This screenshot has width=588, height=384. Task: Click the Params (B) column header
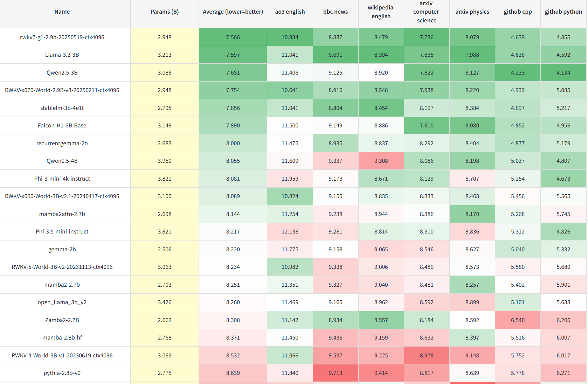164,12
